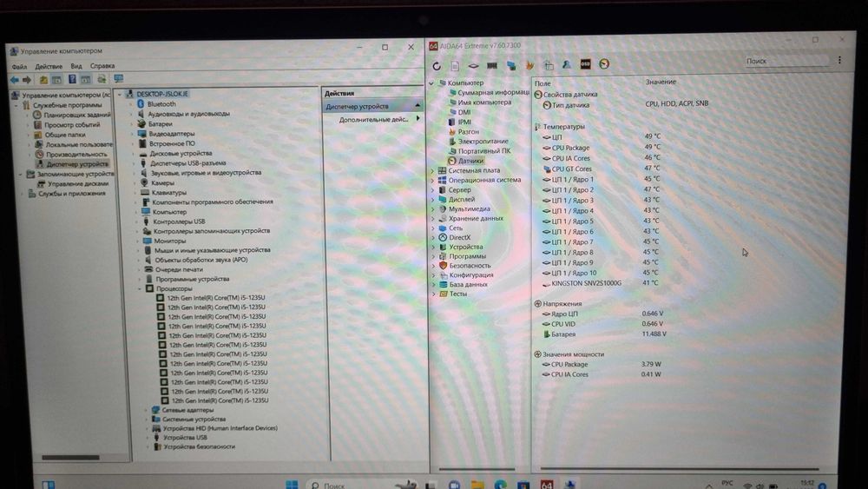Expand Системная плата node in AIDA64

433,171
